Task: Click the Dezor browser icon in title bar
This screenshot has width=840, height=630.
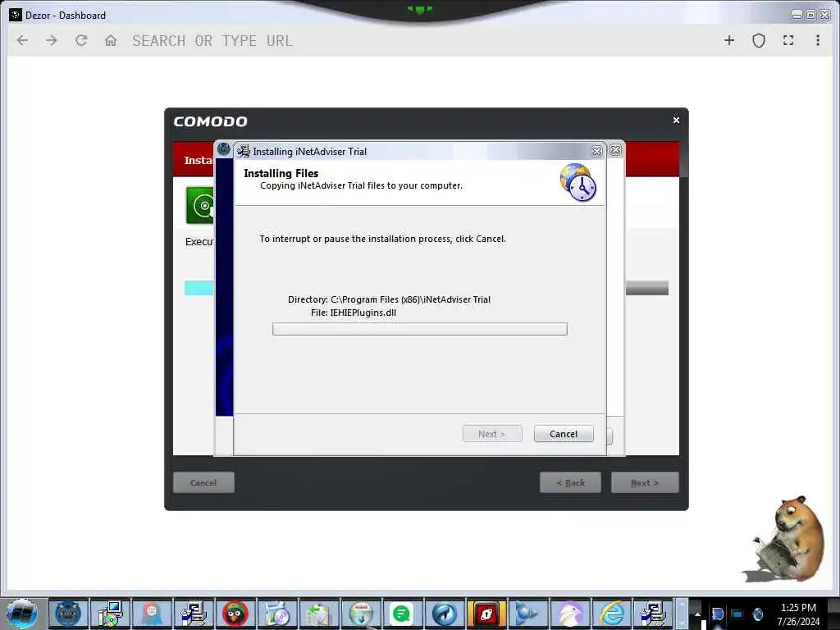Action: click(15, 15)
